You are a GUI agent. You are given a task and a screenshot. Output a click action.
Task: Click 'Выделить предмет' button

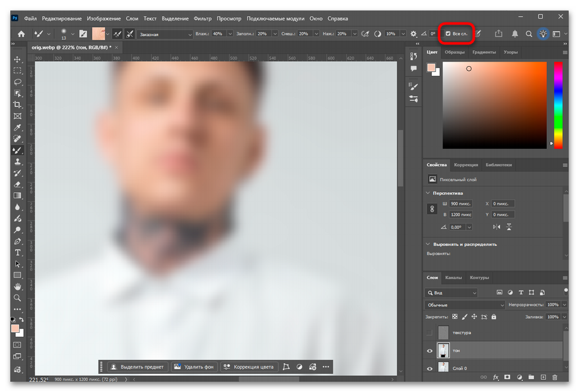click(x=138, y=367)
